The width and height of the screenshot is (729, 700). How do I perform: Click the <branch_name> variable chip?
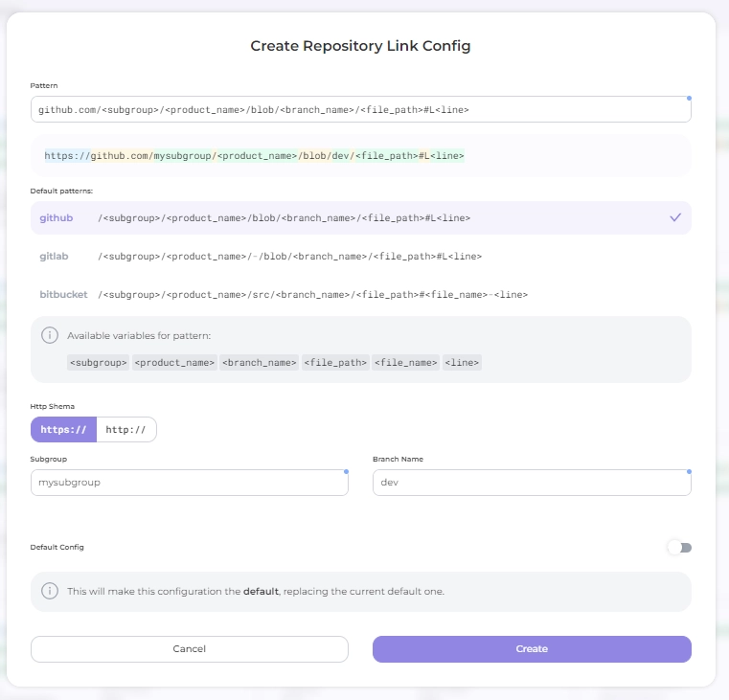point(259,363)
